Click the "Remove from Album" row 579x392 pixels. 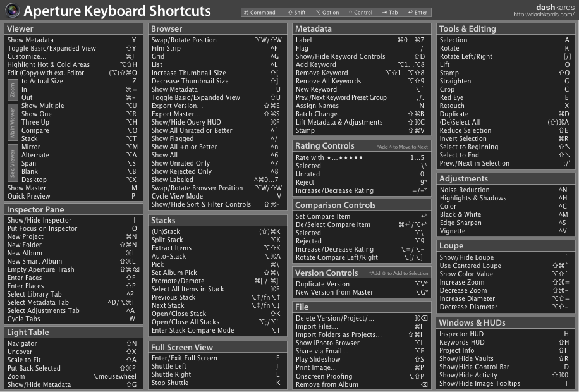(x=362, y=384)
